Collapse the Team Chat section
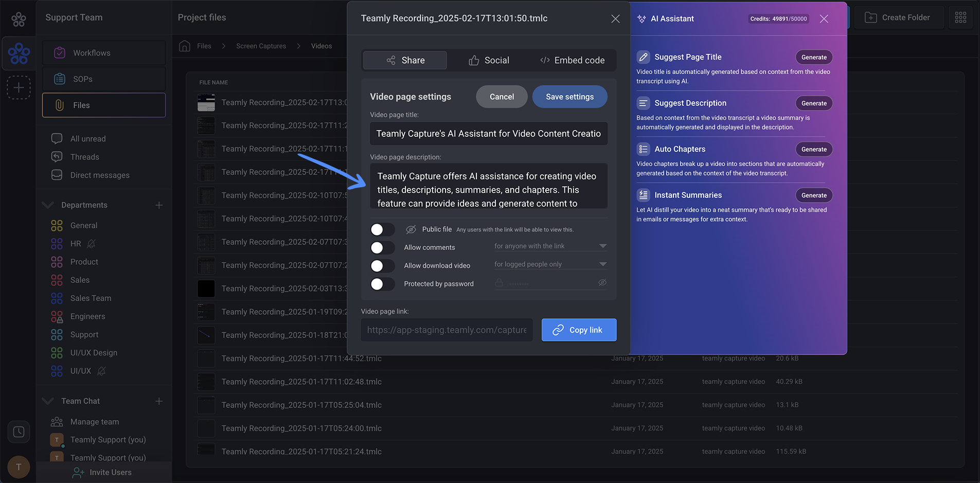 [x=48, y=401]
